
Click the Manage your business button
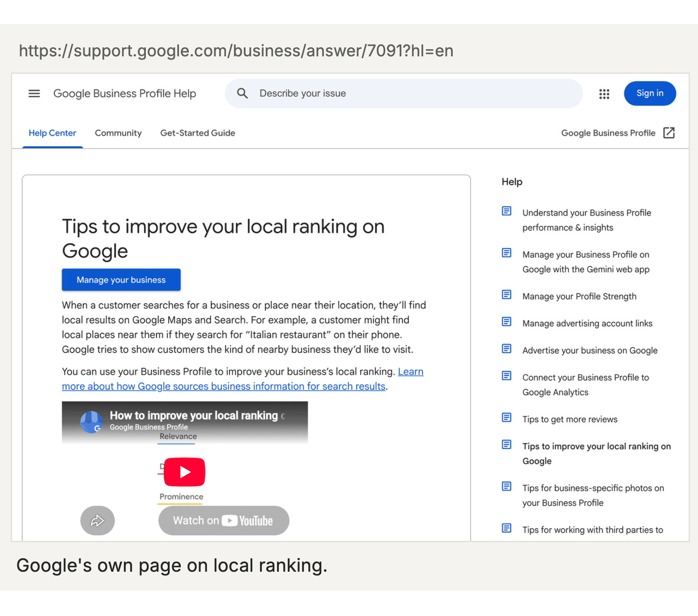[121, 280]
